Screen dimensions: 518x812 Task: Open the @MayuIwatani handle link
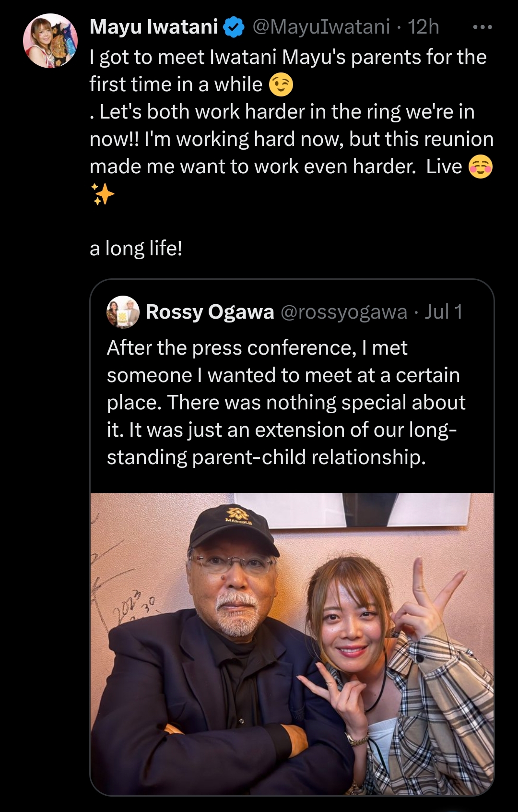[321, 27]
